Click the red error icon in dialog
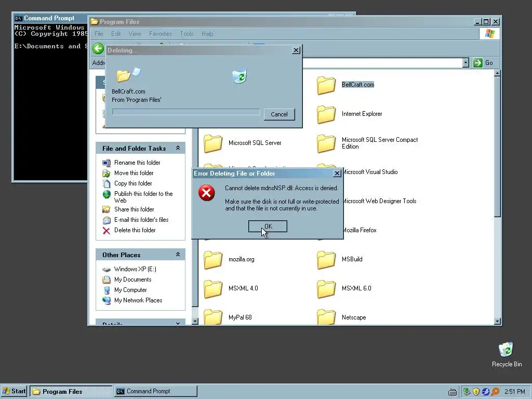The image size is (532, 399). 207,193
